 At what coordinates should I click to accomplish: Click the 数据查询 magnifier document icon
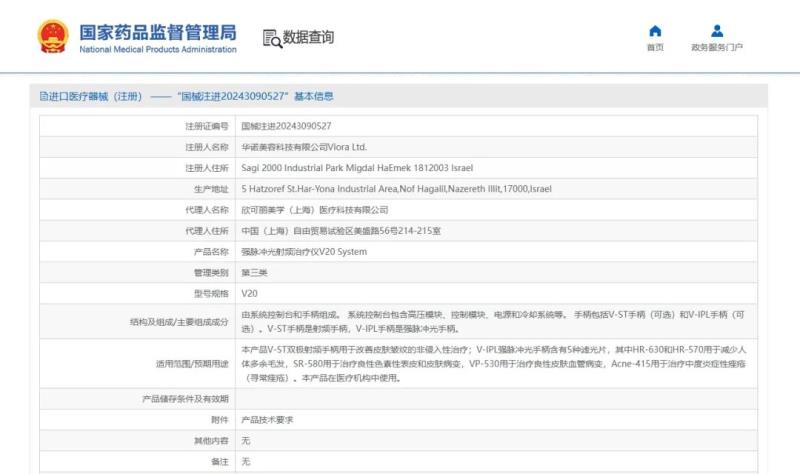click(x=271, y=38)
